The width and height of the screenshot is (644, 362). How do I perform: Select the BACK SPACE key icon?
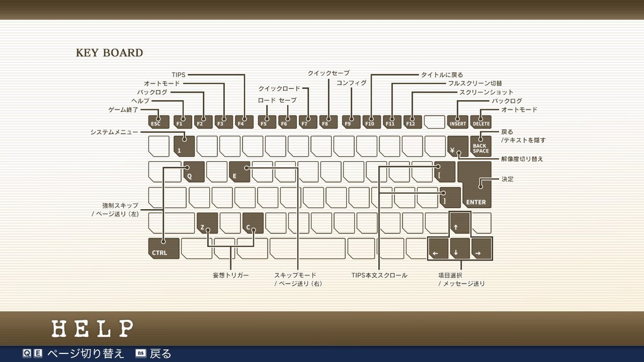coord(481,146)
